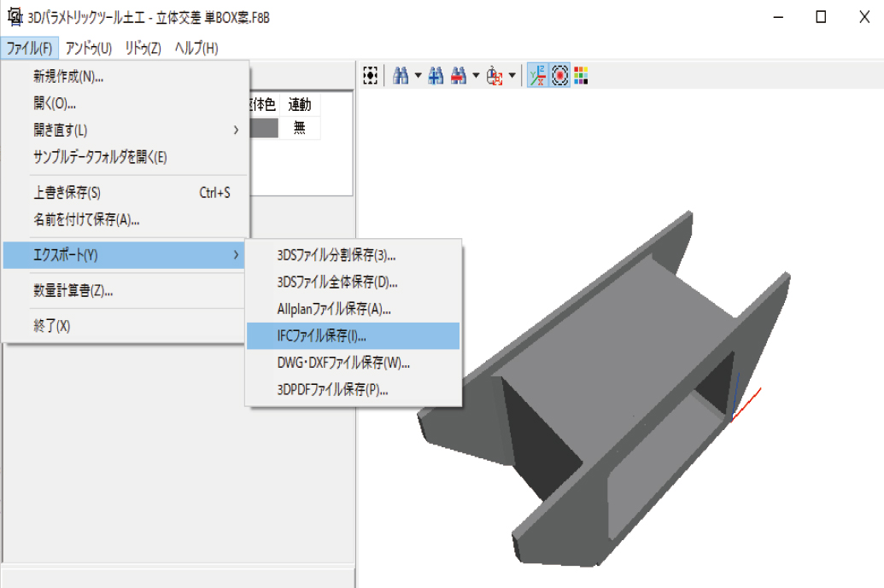Select 3DPDFファイル保存(P)... export option

pos(354,390)
